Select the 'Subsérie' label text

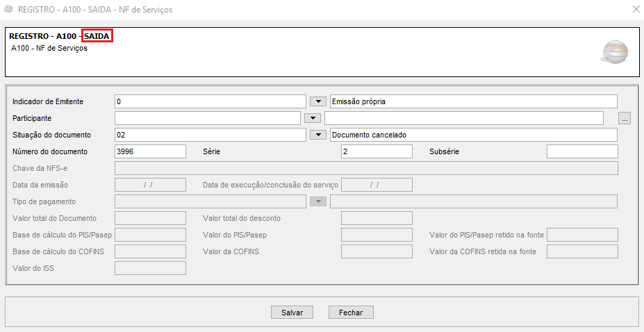pos(445,151)
